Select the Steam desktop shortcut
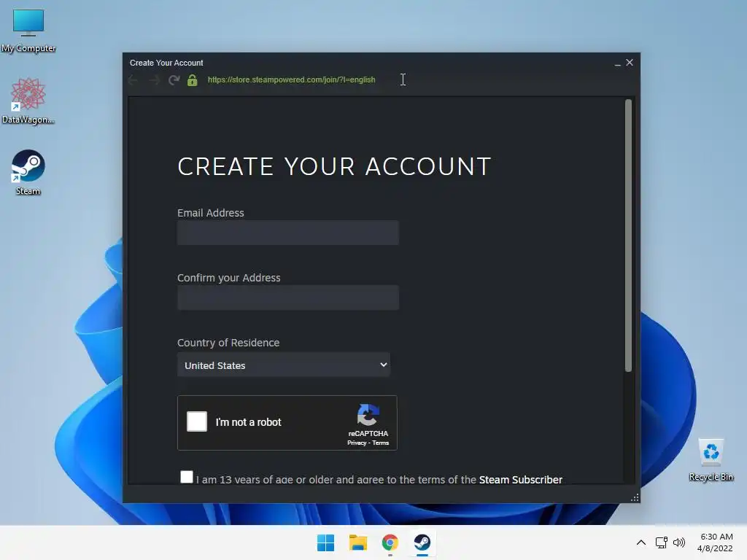The height and width of the screenshot is (560, 747). click(28, 172)
